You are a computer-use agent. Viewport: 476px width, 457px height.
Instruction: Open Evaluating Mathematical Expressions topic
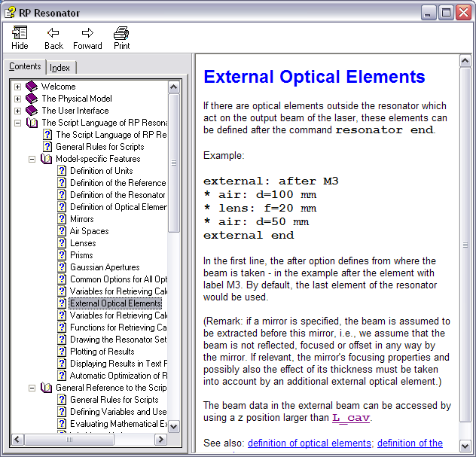click(118, 424)
